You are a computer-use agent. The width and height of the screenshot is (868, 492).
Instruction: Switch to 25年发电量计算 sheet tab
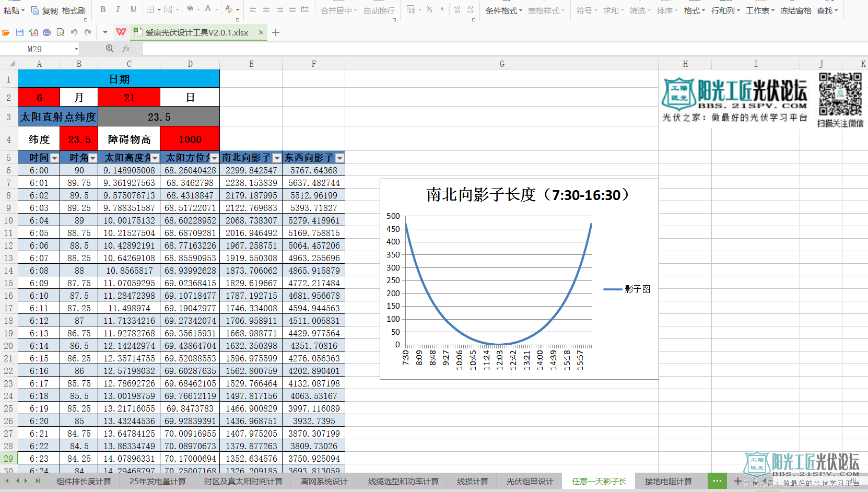point(158,481)
